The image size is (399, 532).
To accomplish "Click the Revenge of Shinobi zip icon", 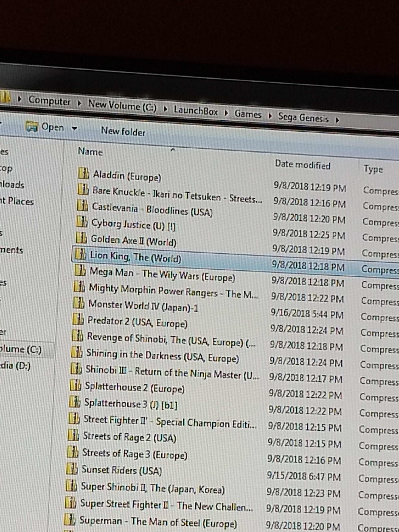I will point(77,336).
